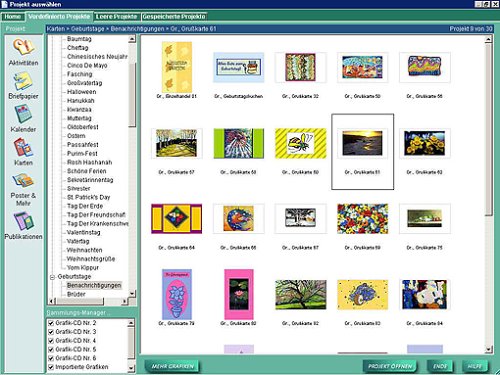Screen dimensions: 500x375
Task: Click the Sammlungs-Manager list scroll-down arrow
Action: pos(131,368)
